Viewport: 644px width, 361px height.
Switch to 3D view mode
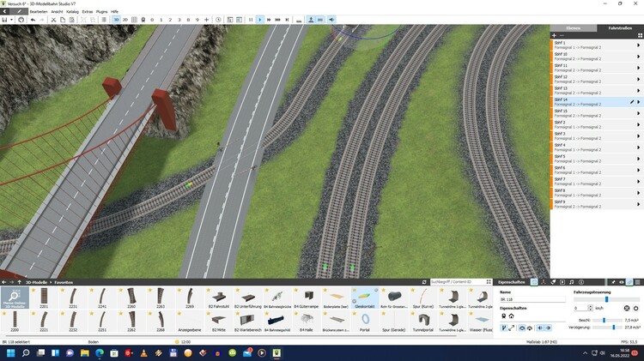point(116,20)
